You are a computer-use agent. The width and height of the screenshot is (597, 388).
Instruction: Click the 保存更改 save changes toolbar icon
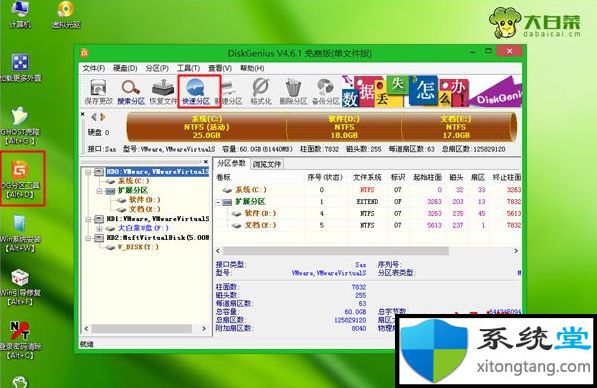(98, 91)
